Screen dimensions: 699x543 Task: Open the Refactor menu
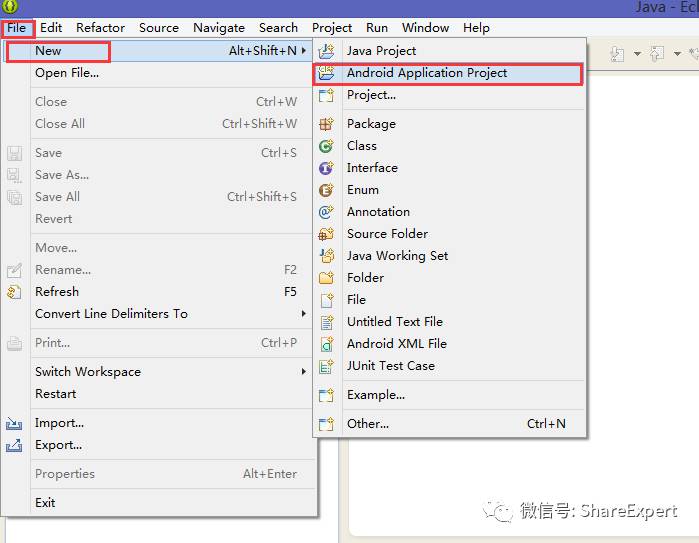pos(100,28)
